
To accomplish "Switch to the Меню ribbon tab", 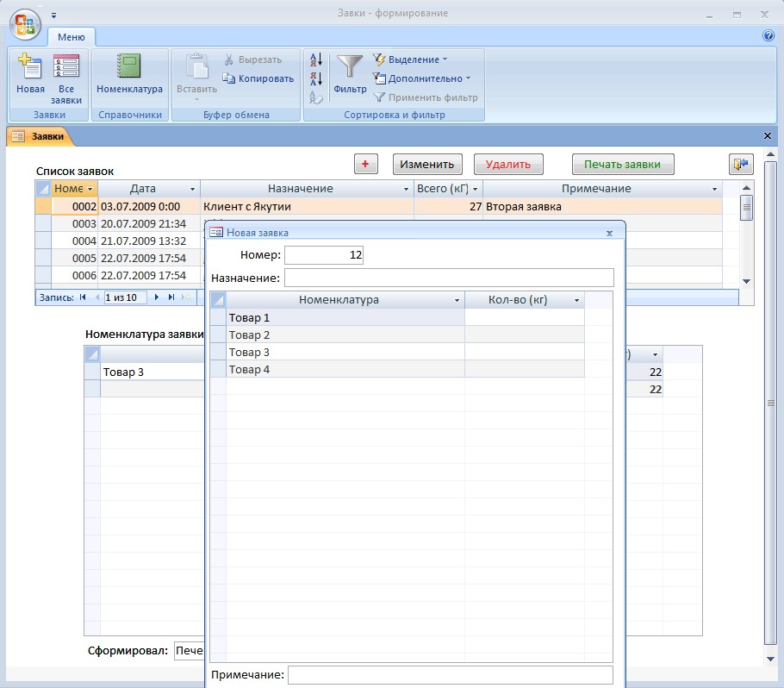I will [x=71, y=37].
